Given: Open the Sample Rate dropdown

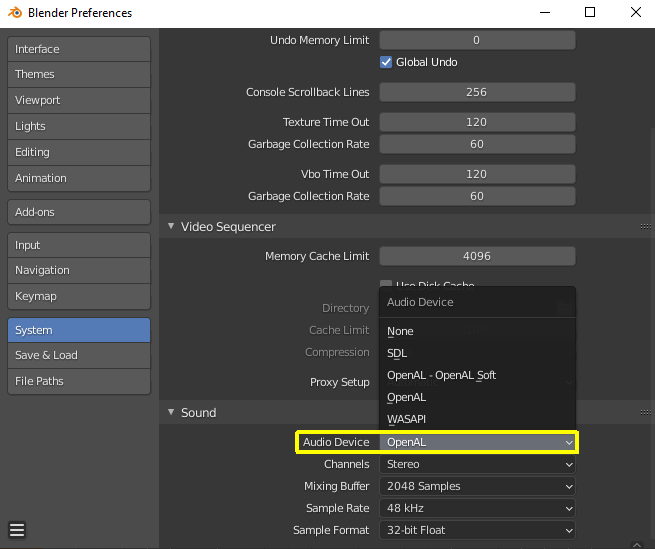Looking at the screenshot, I should tap(477, 508).
